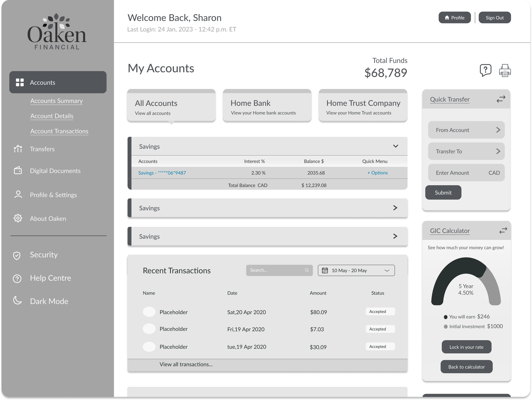Click the Quick Transfer swap arrows icon
The image size is (532, 400).
pyautogui.click(x=501, y=99)
